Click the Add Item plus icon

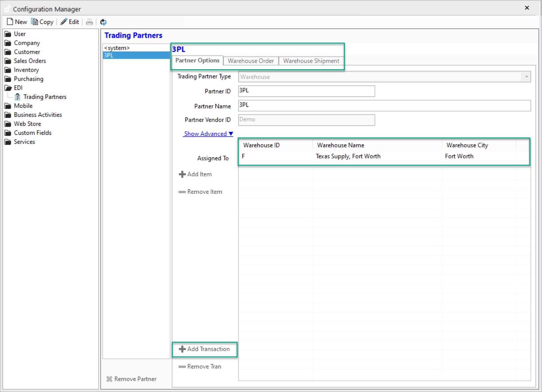pyautogui.click(x=182, y=174)
